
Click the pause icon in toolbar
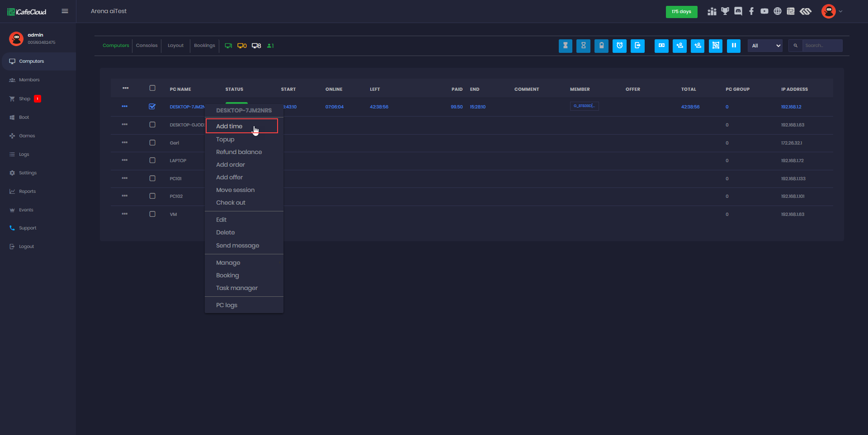coord(733,46)
